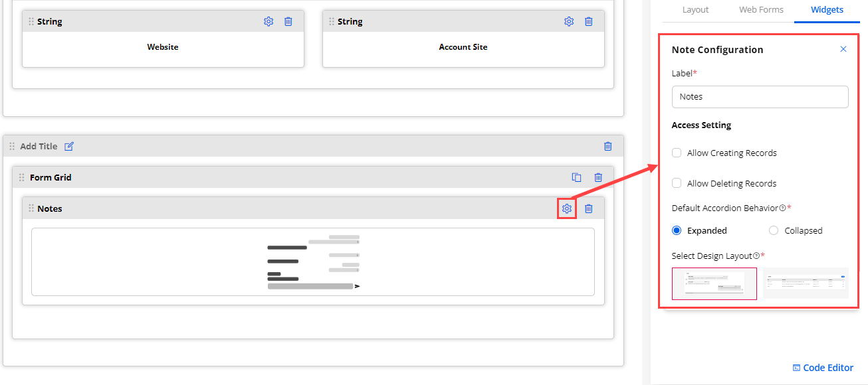The width and height of the screenshot is (868, 385).
Task: Delete the Account Site string field
Action: [589, 21]
